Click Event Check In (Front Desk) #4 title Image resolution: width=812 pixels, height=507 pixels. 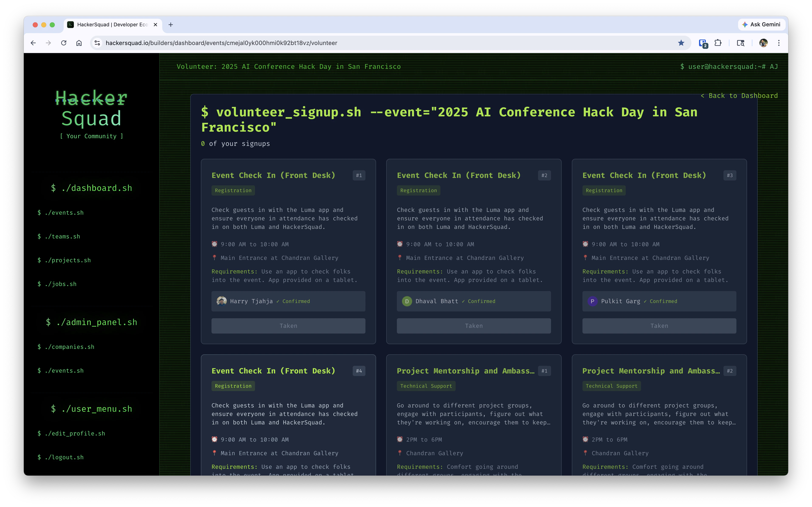pyautogui.click(x=273, y=371)
